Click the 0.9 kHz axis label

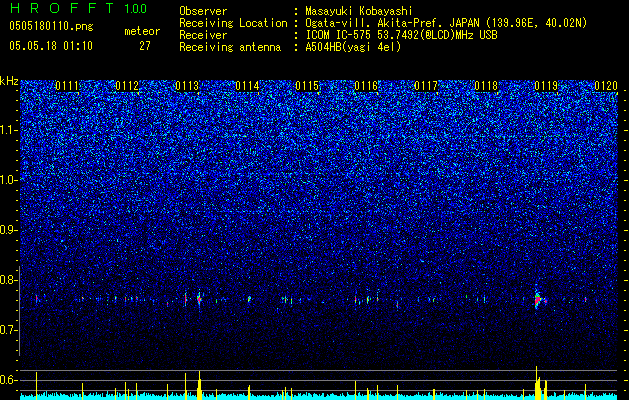[7, 230]
